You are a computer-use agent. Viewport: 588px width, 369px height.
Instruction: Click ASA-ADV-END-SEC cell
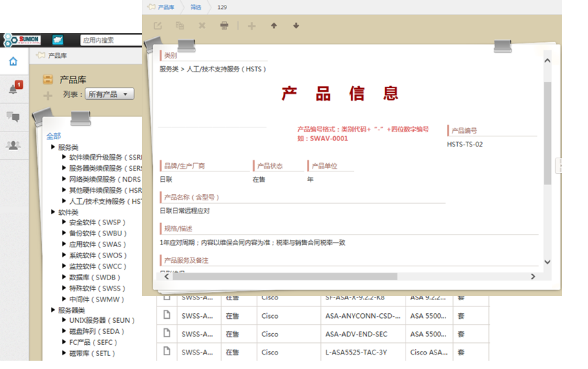click(363, 334)
